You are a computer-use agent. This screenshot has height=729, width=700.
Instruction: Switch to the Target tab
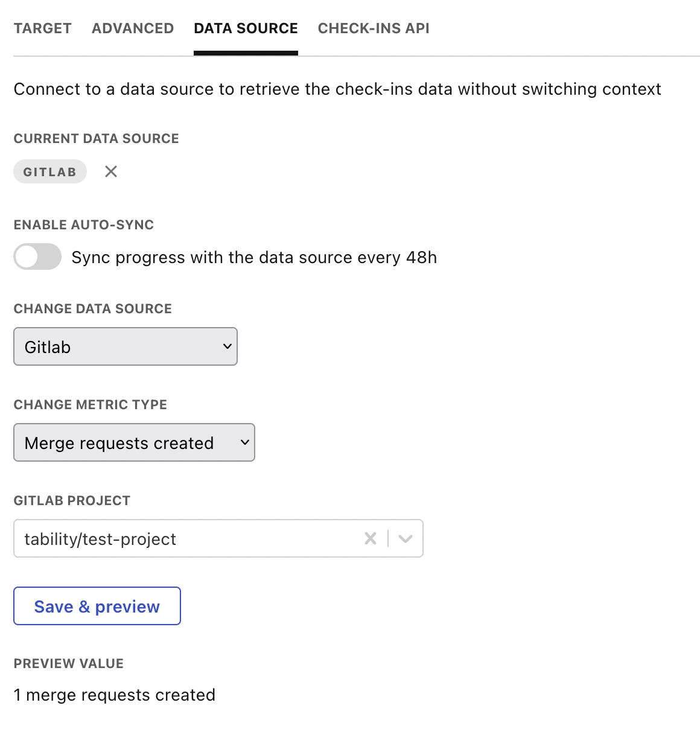[x=43, y=28]
